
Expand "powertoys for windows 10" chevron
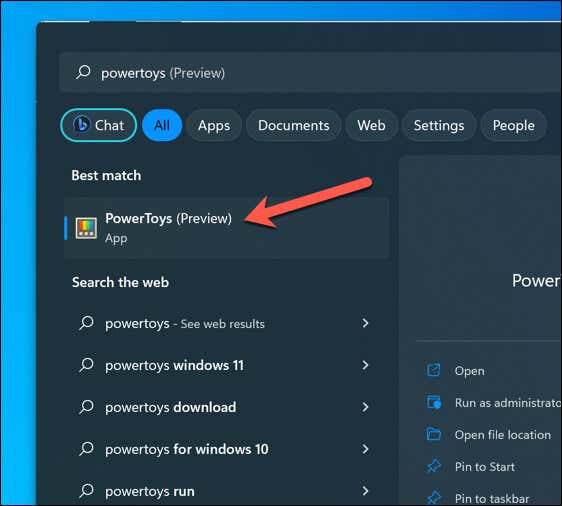pyautogui.click(x=365, y=449)
